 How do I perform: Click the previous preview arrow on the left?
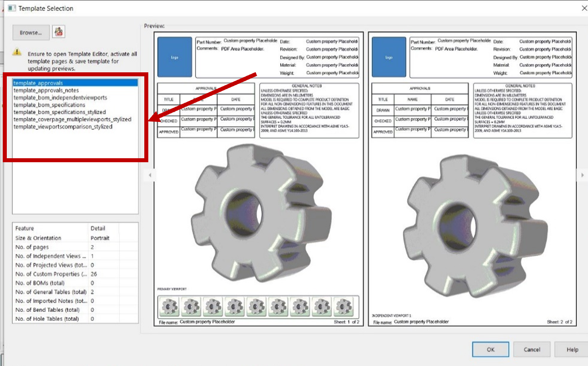point(150,175)
